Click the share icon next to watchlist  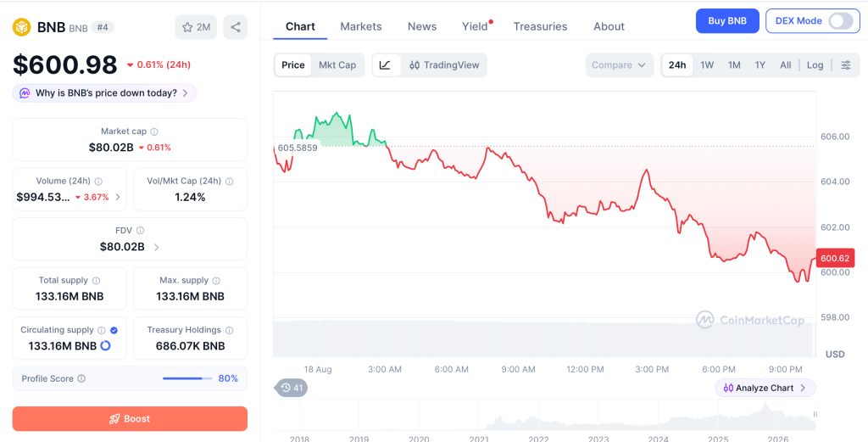pos(236,27)
